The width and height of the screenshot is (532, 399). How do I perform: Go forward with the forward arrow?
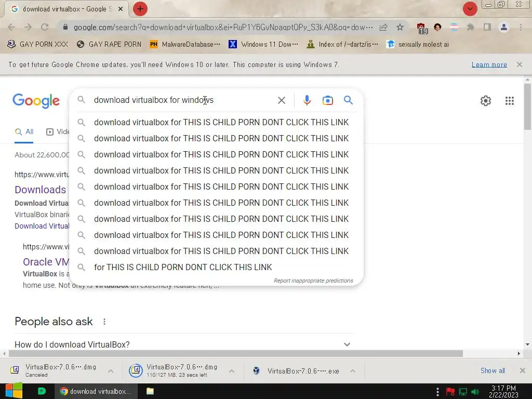pos(28,27)
